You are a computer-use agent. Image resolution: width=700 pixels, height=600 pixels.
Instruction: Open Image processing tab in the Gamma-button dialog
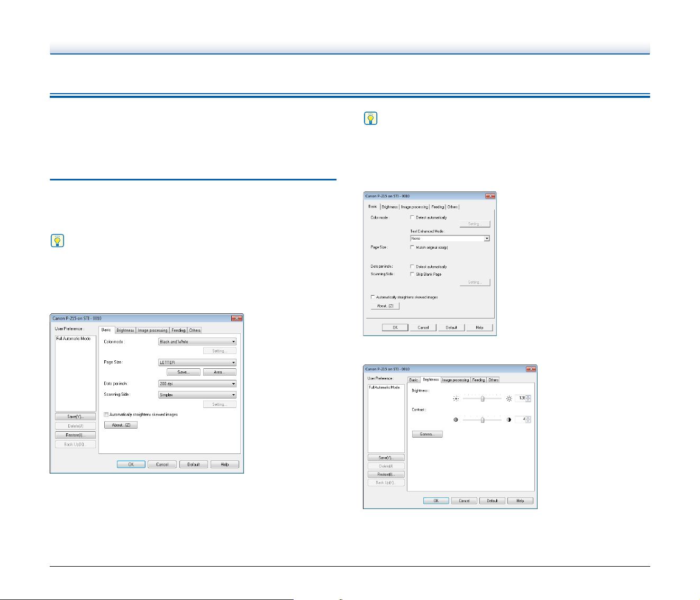click(456, 380)
